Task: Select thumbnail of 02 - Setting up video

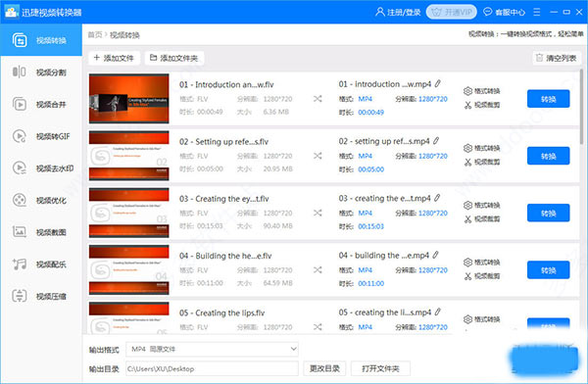Action: (x=129, y=156)
